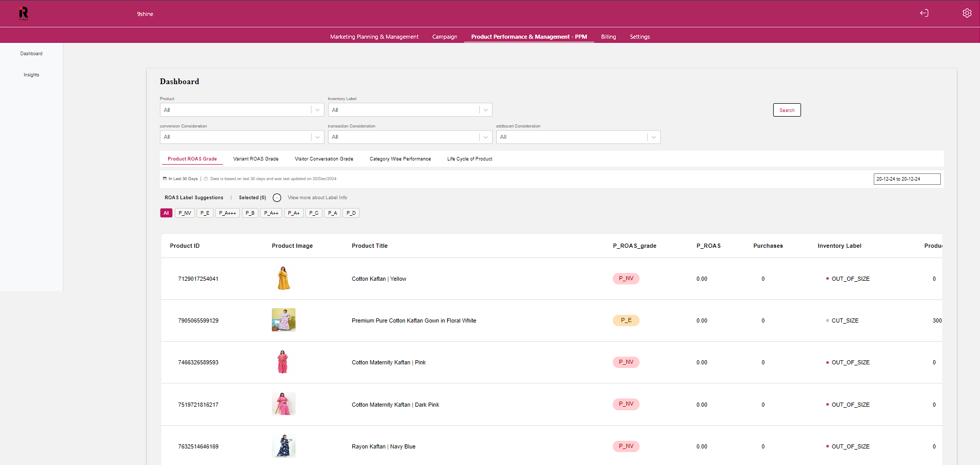Select the P_A+++ label filter chip
This screenshot has height=465, width=980.
(227, 213)
